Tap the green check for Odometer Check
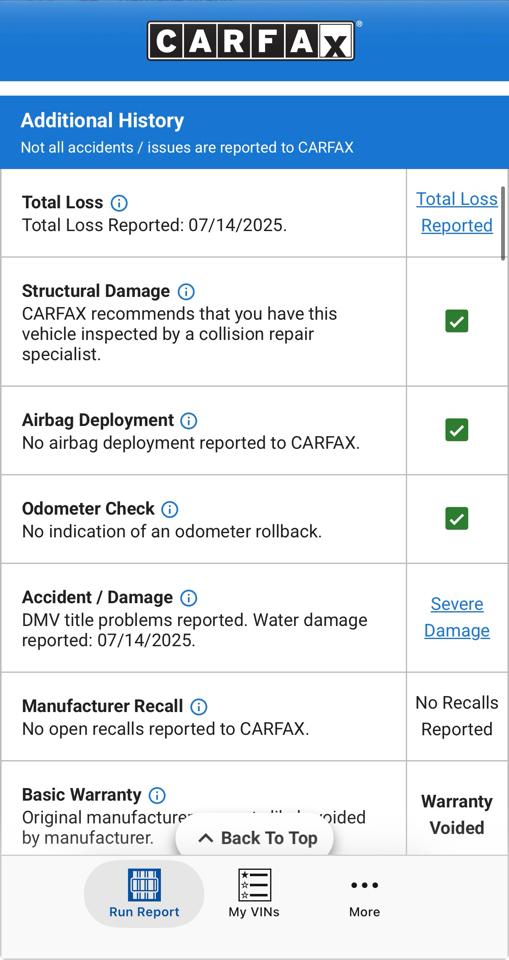Image resolution: width=509 pixels, height=960 pixels. click(456, 519)
